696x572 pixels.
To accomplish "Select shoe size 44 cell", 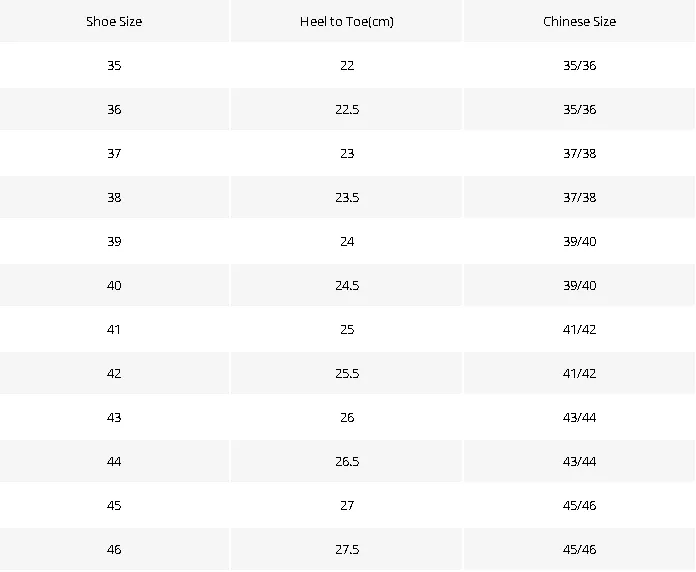I will click(x=114, y=461).
